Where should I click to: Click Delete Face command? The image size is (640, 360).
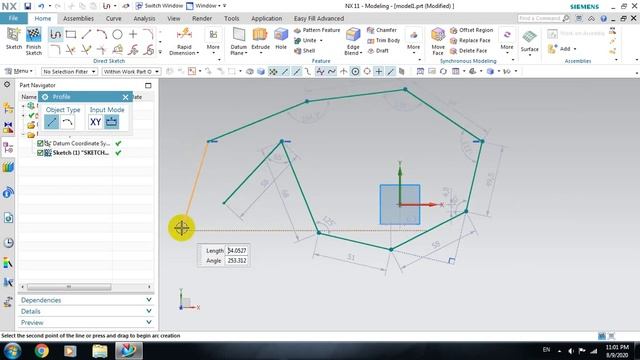click(469, 51)
